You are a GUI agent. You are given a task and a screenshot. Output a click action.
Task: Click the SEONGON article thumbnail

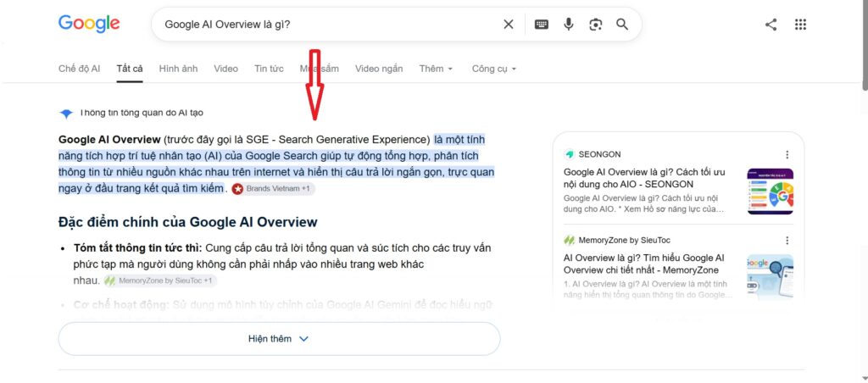(770, 191)
